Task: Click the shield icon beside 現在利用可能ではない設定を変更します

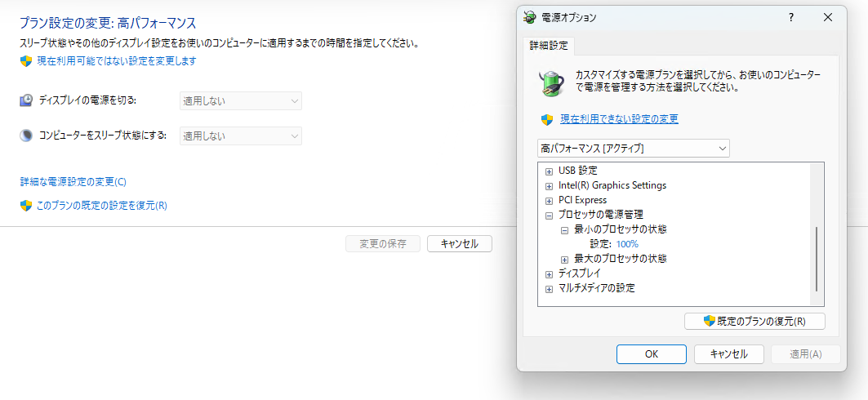Action: pos(26,61)
